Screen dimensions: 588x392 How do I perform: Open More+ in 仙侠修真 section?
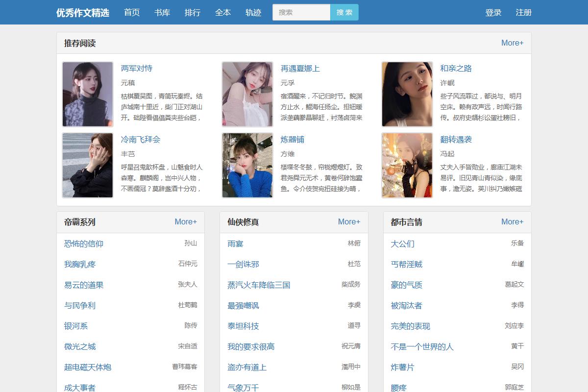coord(349,222)
